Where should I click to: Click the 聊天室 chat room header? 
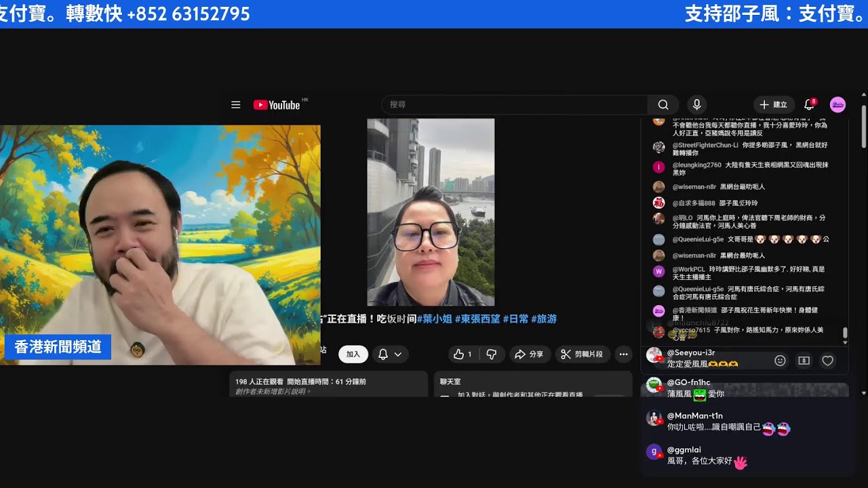tap(450, 382)
